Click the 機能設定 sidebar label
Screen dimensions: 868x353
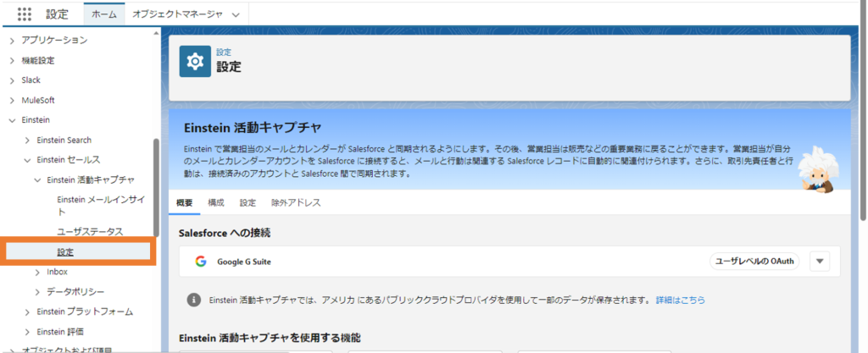(37, 60)
